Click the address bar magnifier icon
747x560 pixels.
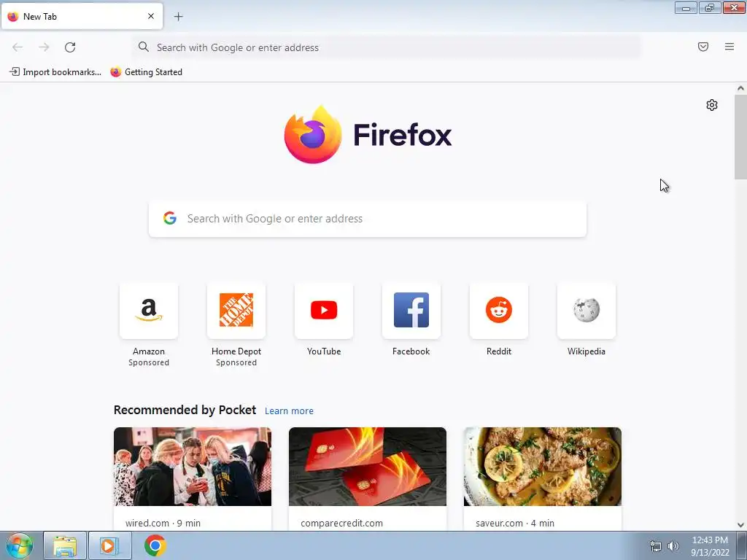pos(144,47)
